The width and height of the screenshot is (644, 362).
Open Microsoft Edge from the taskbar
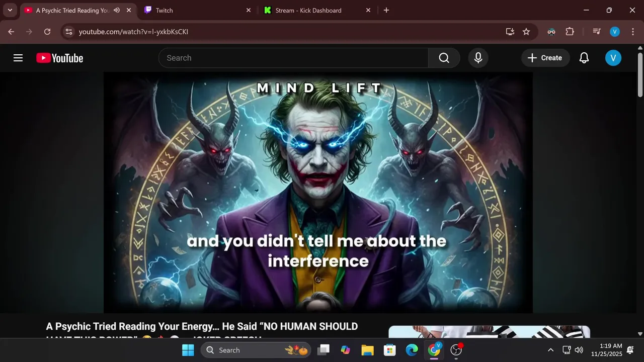point(412,350)
